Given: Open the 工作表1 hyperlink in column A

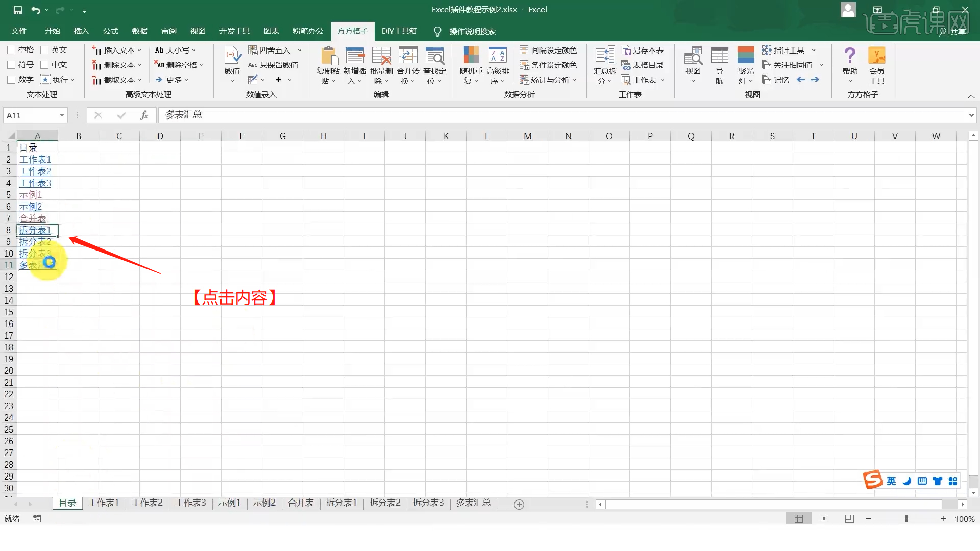Looking at the screenshot, I should (35, 160).
